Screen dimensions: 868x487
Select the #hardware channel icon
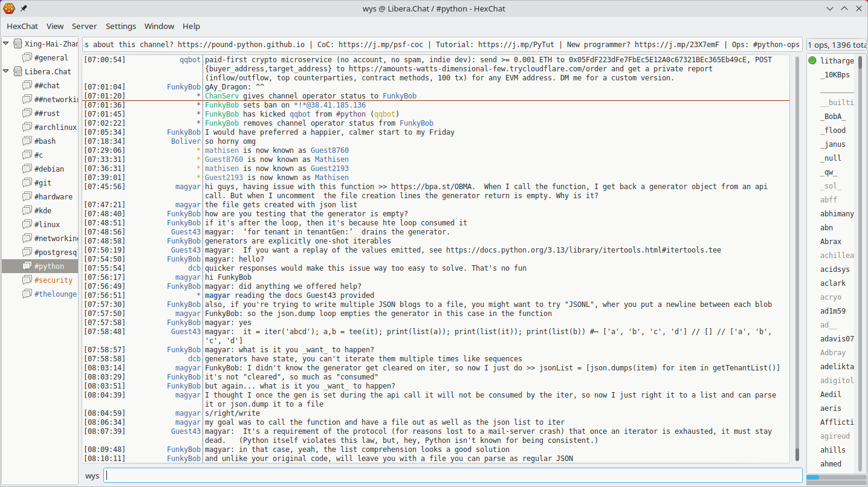tap(27, 196)
